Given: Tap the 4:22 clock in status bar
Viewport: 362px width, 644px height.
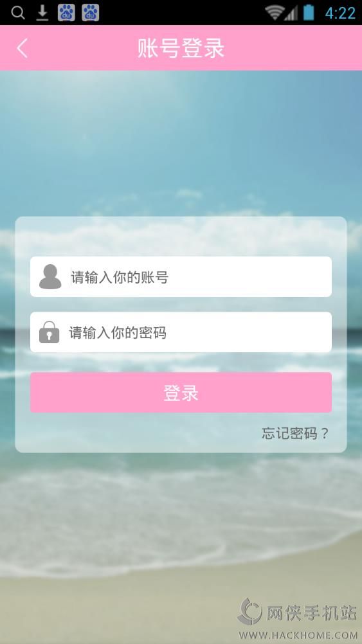Looking at the screenshot, I should click(339, 13).
